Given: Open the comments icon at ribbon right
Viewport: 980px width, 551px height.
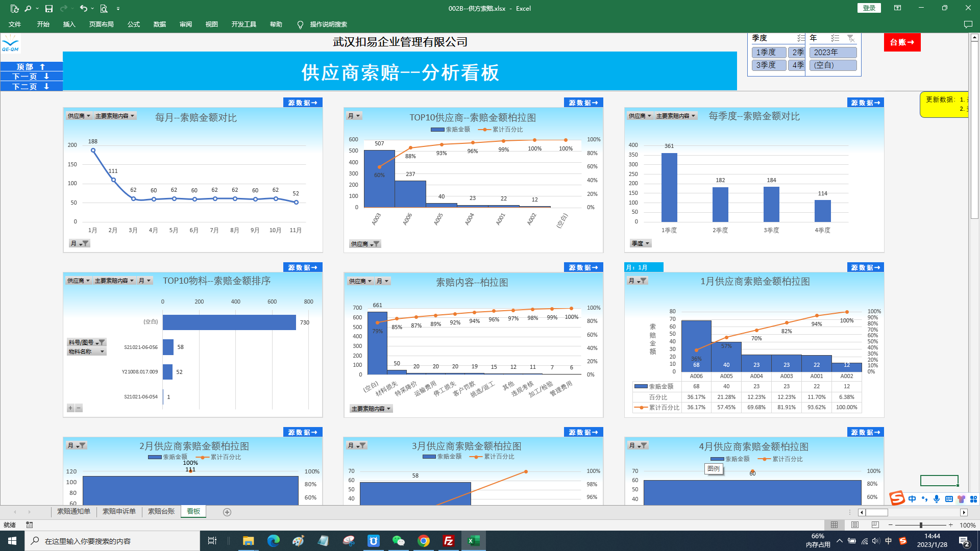Looking at the screenshot, I should tap(968, 24).
